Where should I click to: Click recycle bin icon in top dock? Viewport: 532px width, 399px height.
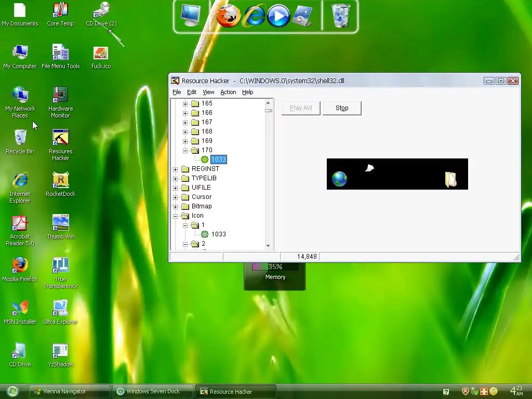point(341,16)
